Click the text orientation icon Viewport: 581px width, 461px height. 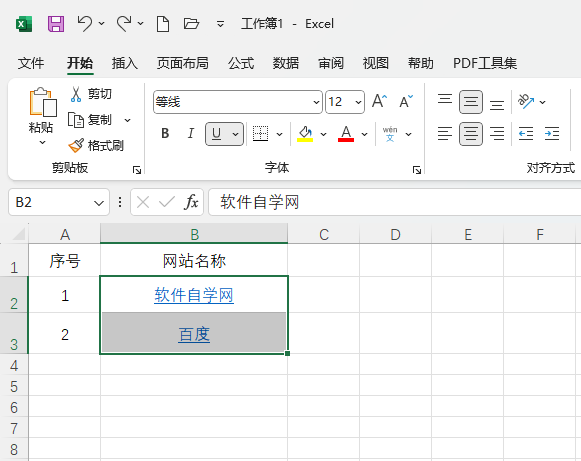coord(526,101)
